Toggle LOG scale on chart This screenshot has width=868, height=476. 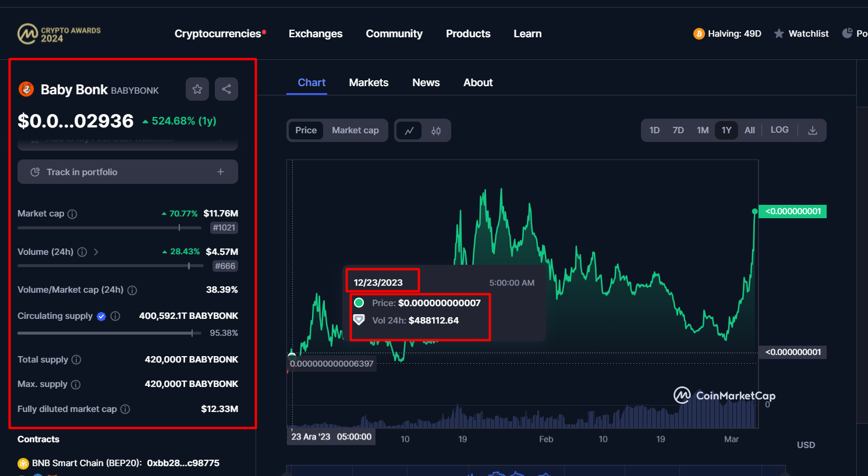click(780, 130)
